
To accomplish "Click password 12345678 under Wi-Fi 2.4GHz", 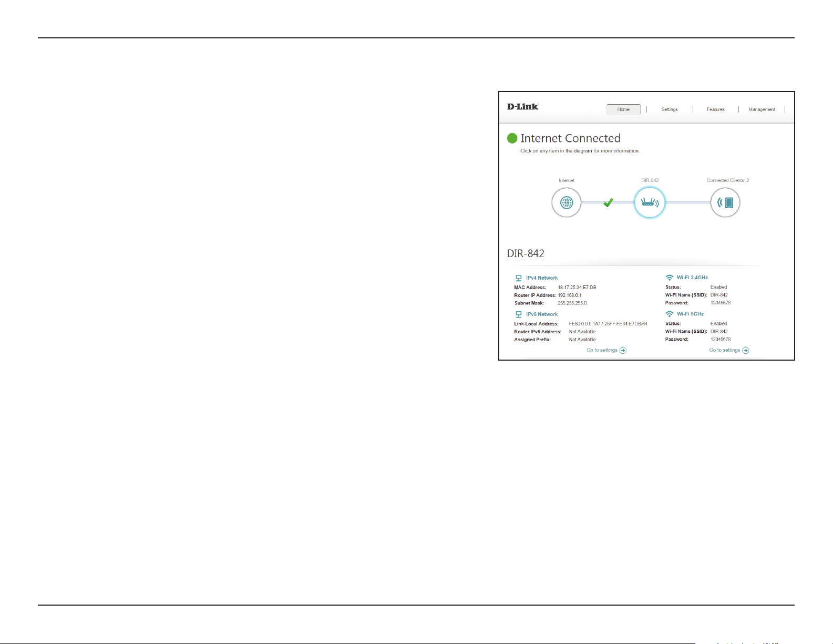I will (721, 303).
